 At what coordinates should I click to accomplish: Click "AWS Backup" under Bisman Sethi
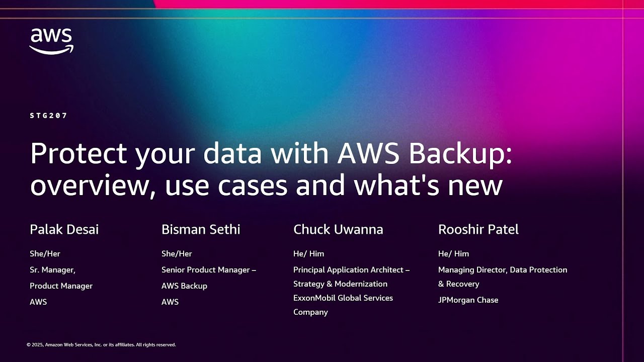(184, 286)
